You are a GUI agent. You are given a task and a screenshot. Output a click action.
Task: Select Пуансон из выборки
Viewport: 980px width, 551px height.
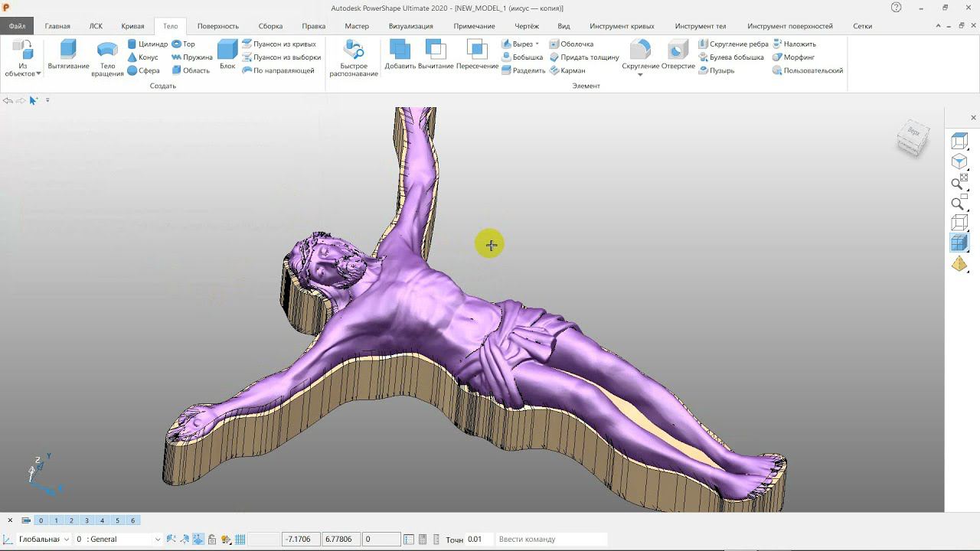click(282, 57)
